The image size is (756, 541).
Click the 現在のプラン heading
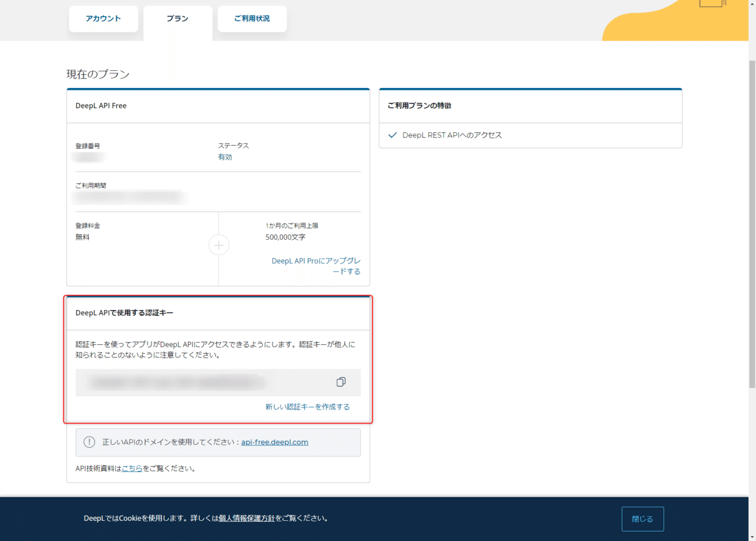[x=98, y=74]
